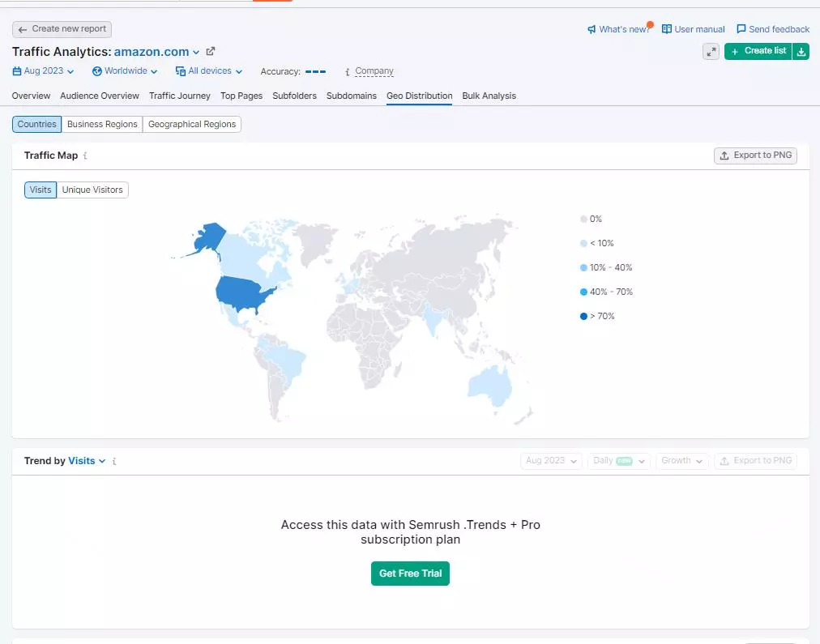Click the trend panel Export to PNG

coord(755,461)
